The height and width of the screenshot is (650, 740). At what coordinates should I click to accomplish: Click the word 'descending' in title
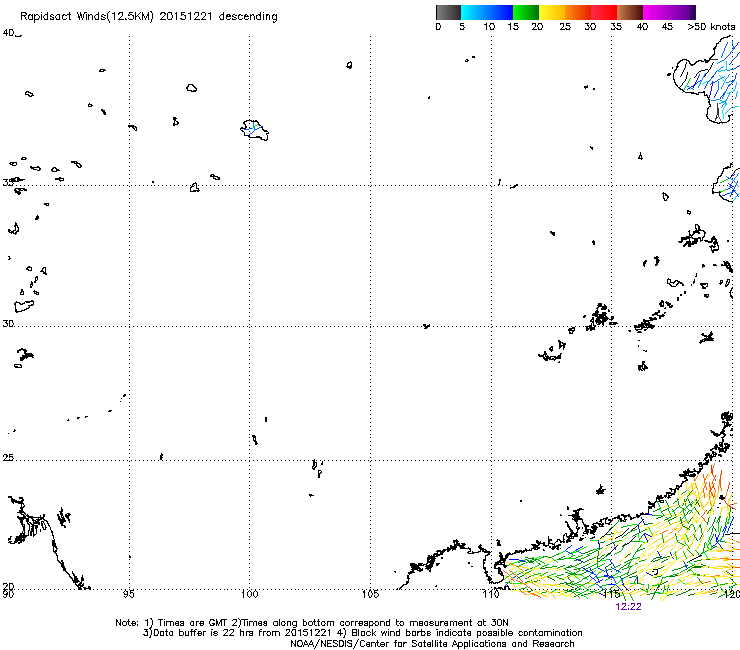pyautogui.click(x=248, y=17)
